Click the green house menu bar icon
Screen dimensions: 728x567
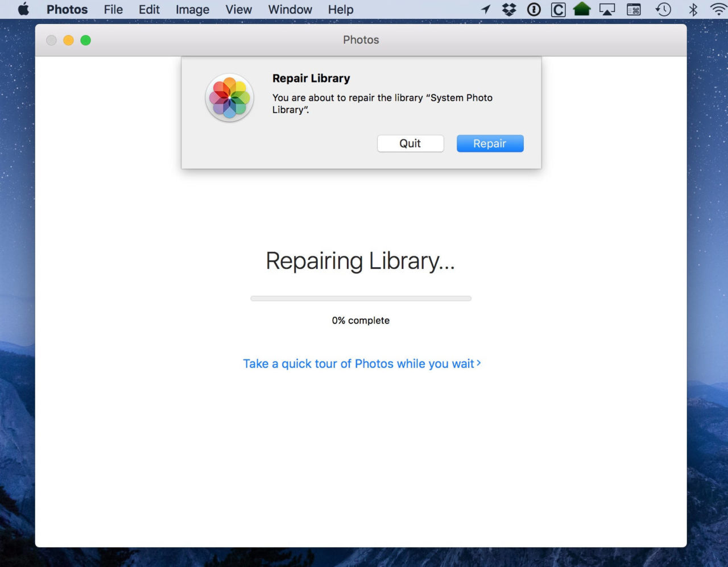[582, 9]
